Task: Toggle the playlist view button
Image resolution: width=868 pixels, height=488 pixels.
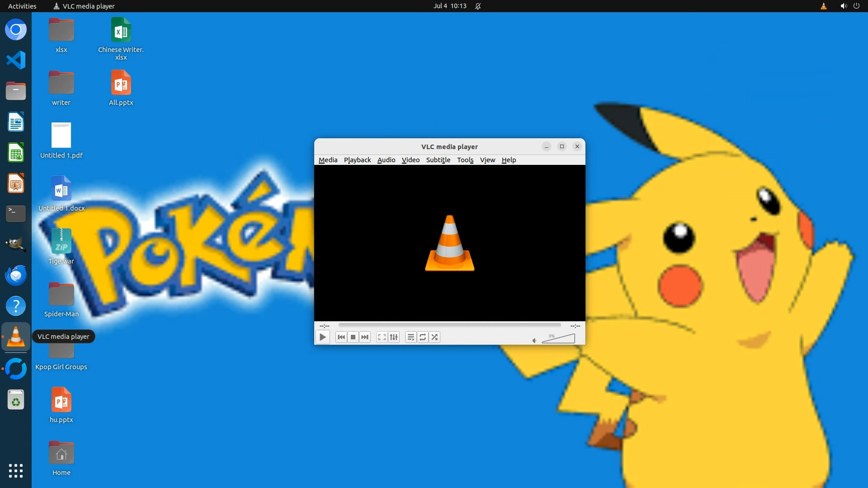Action: [410, 337]
